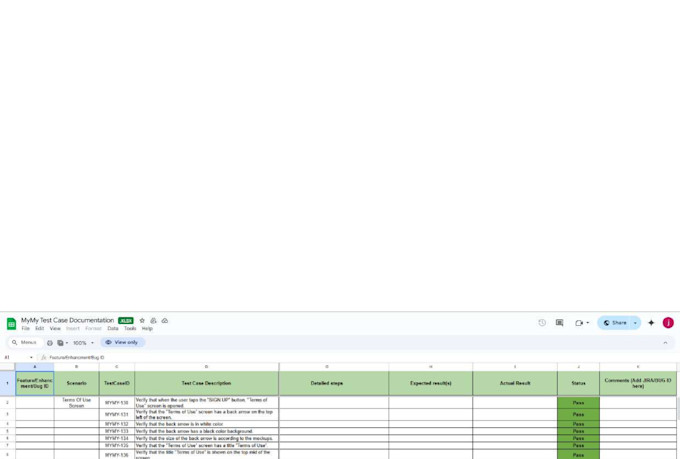680x459 pixels.
Task: Start a Meet call camera icon
Action: coord(579,323)
